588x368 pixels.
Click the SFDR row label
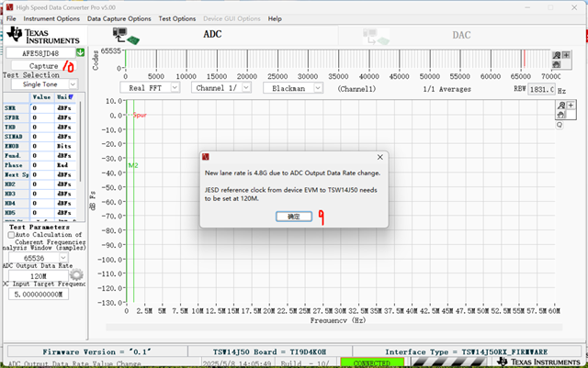tap(12, 117)
